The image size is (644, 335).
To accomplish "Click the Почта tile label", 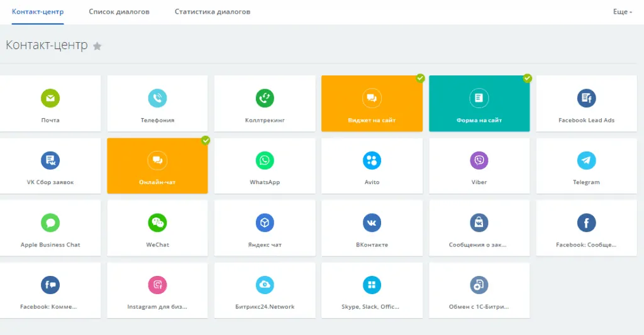I will (50, 120).
